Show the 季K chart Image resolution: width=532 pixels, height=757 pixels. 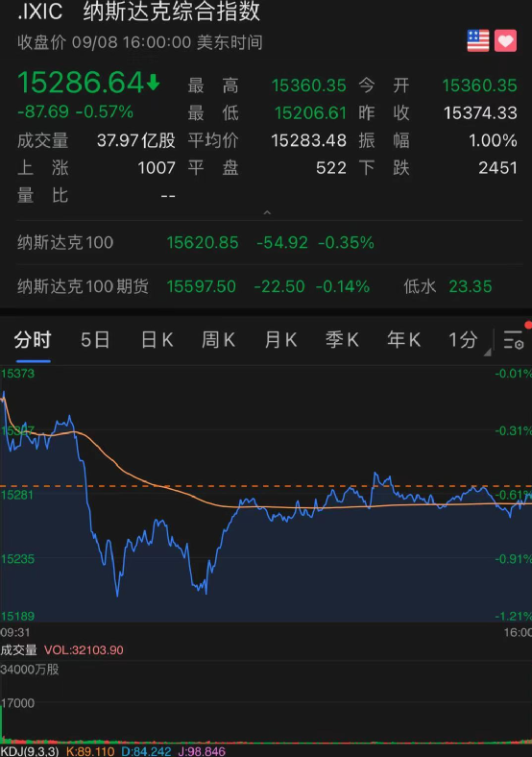342,340
